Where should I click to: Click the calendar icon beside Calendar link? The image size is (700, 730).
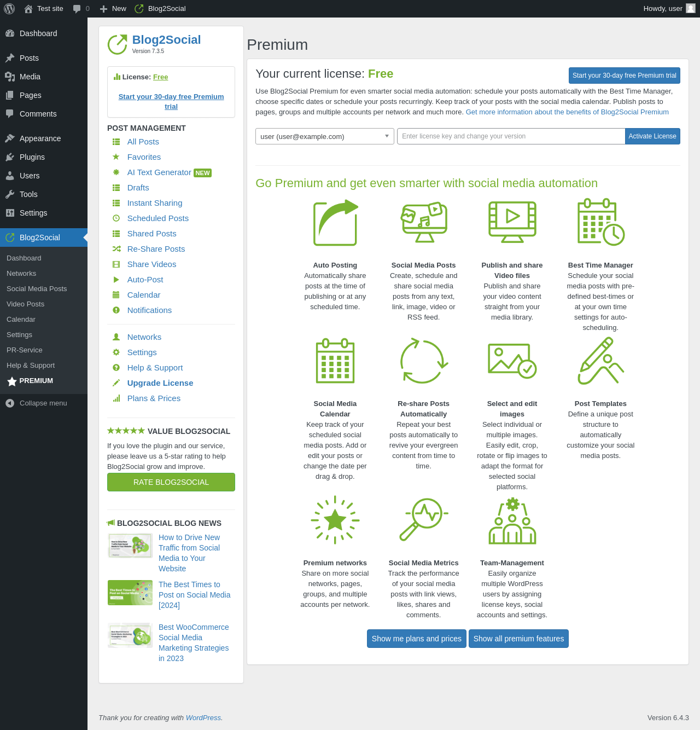116,295
